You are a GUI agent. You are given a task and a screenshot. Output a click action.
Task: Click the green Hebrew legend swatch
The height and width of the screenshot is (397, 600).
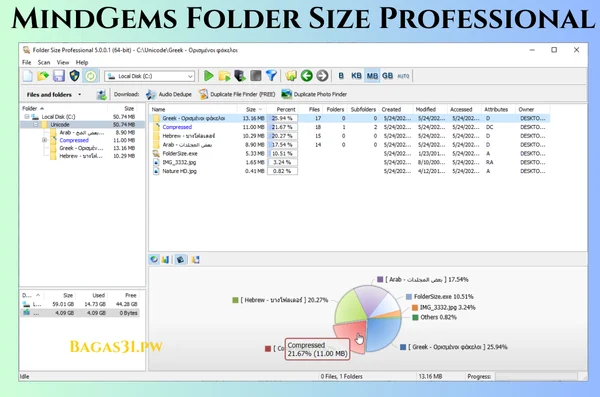pyautogui.click(x=235, y=300)
